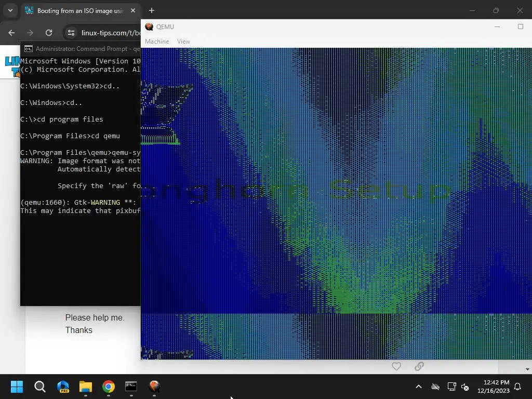Click the Linux Tips site logo
Viewport: 532px width, 399px height.
pyautogui.click(x=12, y=66)
